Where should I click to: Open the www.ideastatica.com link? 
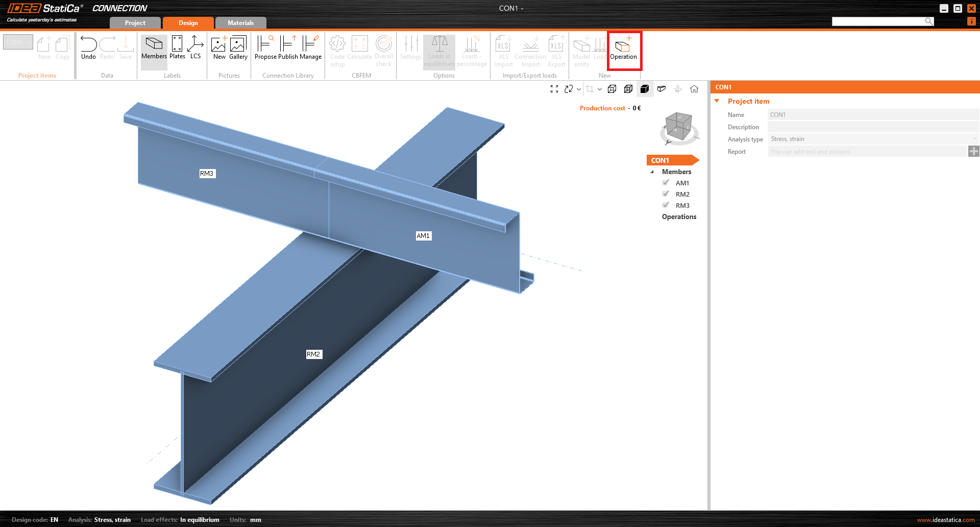tap(945, 520)
